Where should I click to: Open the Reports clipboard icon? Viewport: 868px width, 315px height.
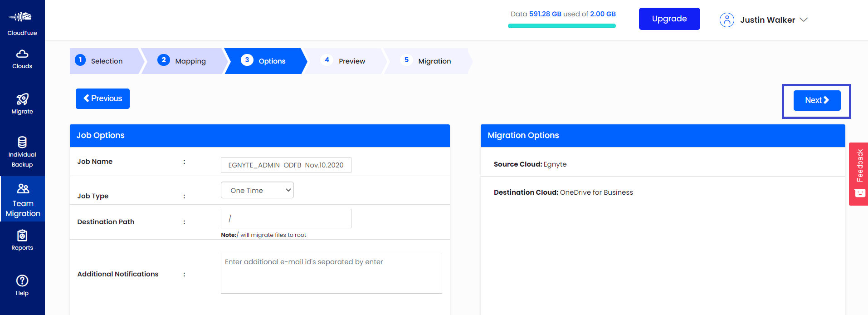point(22,236)
